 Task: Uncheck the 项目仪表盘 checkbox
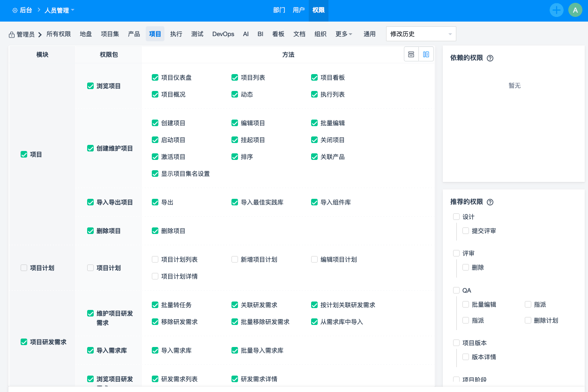tap(155, 77)
